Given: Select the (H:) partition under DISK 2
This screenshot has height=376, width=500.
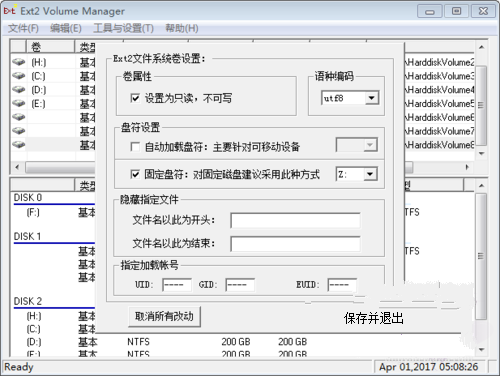Looking at the screenshot, I should point(34,316).
